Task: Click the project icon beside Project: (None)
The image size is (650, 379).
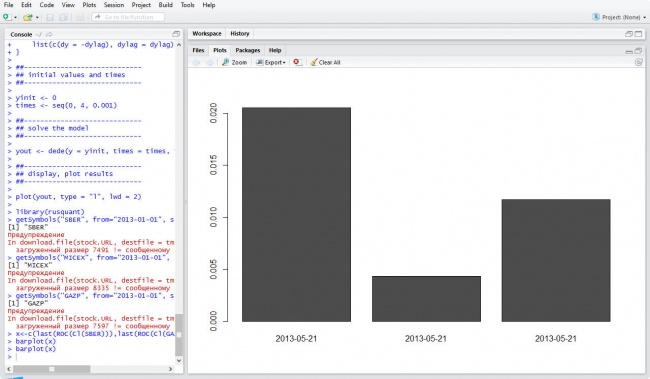Action: [596, 17]
